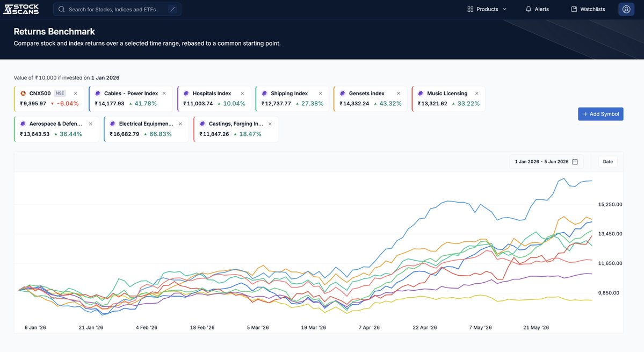Click the calendar icon in date range
644x352 pixels.
pyautogui.click(x=575, y=161)
